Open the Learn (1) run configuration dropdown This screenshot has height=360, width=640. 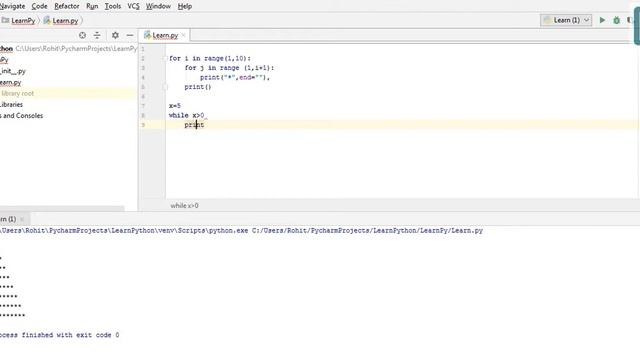566,20
